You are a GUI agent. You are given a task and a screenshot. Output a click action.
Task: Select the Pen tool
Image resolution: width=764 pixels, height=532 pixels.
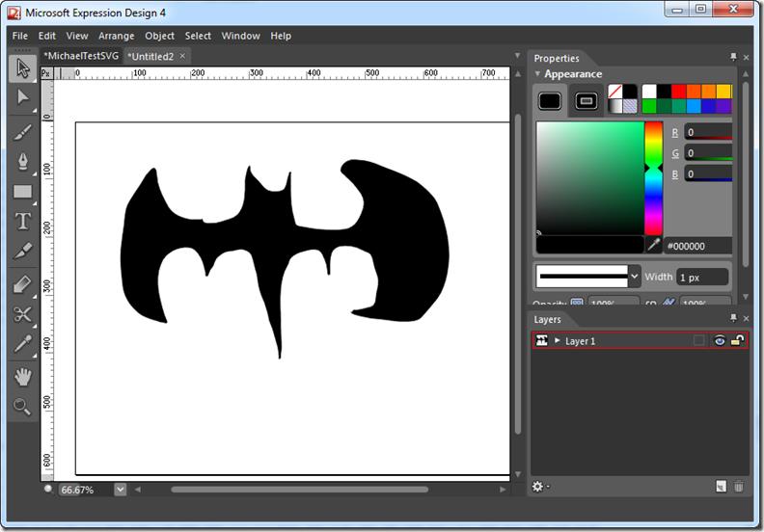(22, 162)
